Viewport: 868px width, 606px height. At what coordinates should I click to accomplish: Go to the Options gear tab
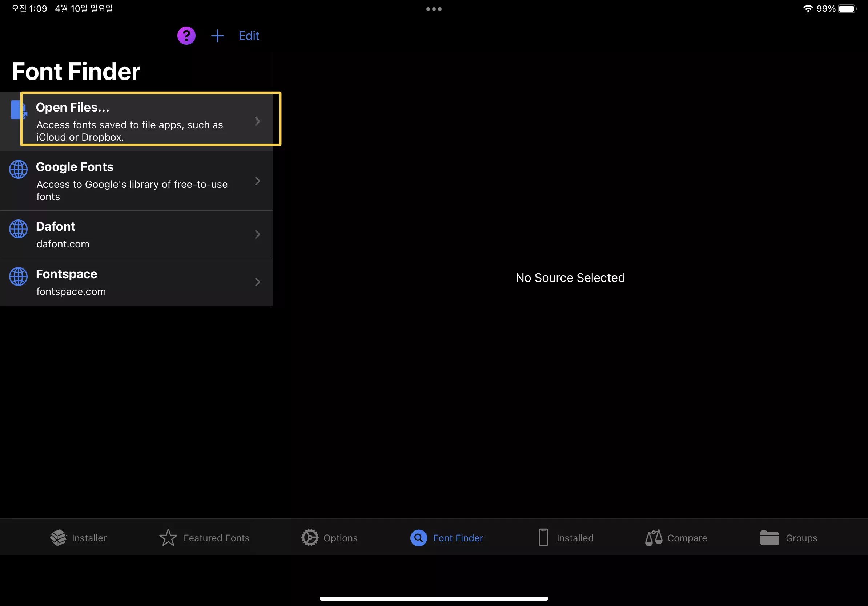click(x=329, y=538)
